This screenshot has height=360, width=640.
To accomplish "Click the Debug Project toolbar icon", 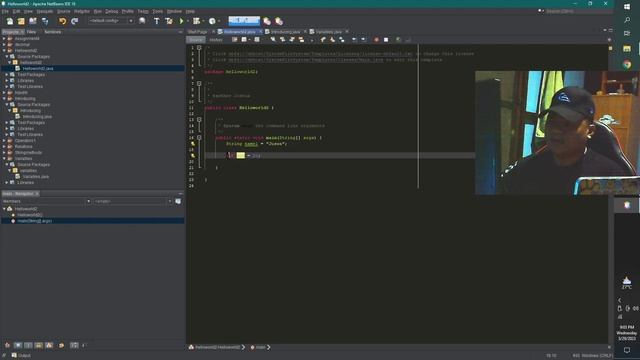I will [197, 21].
